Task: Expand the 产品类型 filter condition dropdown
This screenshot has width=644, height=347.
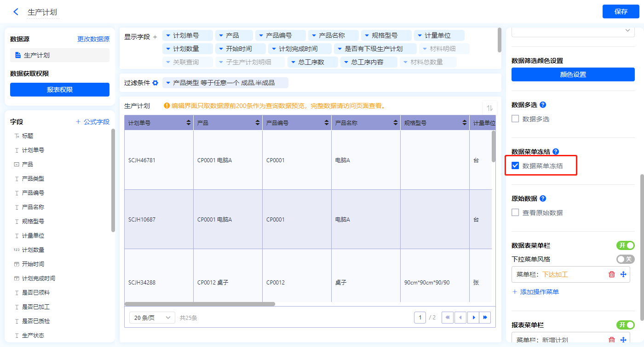Action: coord(168,83)
